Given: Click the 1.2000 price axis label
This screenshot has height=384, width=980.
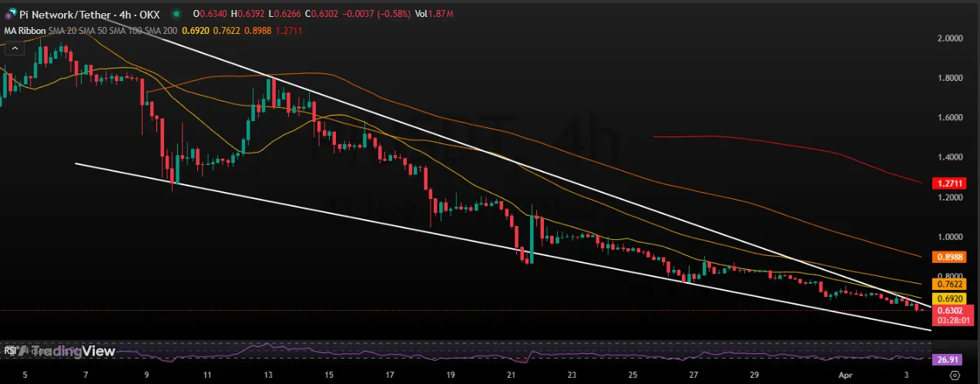Looking at the screenshot, I should (x=948, y=197).
